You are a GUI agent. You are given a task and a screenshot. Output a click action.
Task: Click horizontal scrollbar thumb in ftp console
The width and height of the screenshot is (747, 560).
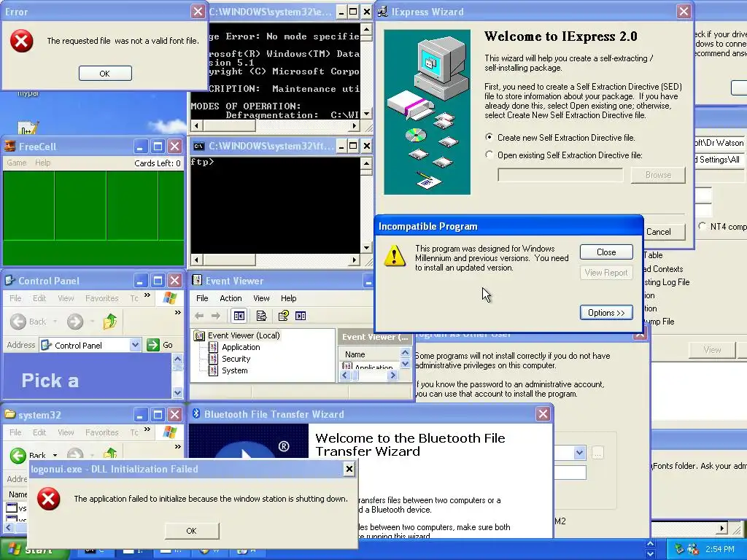tap(228, 260)
